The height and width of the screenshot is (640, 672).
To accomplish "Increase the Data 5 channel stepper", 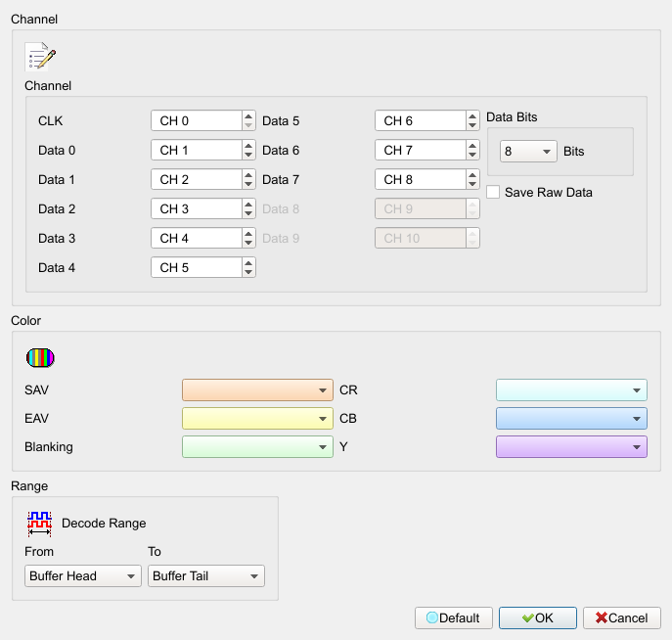I will pos(472,116).
